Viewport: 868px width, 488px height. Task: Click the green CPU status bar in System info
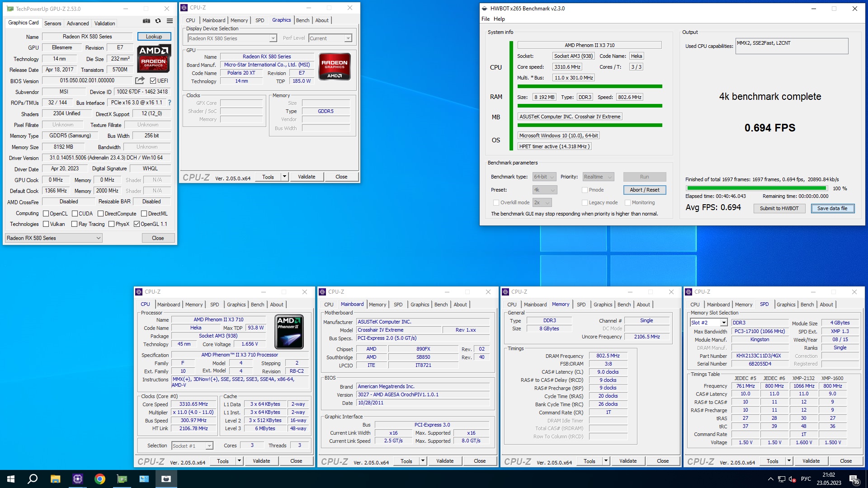[590, 86]
